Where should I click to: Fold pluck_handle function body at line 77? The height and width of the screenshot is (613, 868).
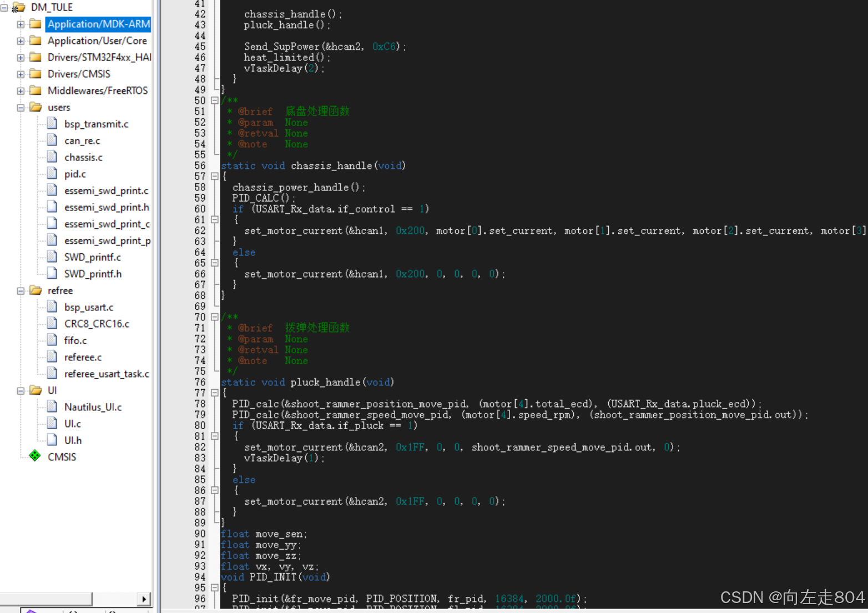point(215,393)
